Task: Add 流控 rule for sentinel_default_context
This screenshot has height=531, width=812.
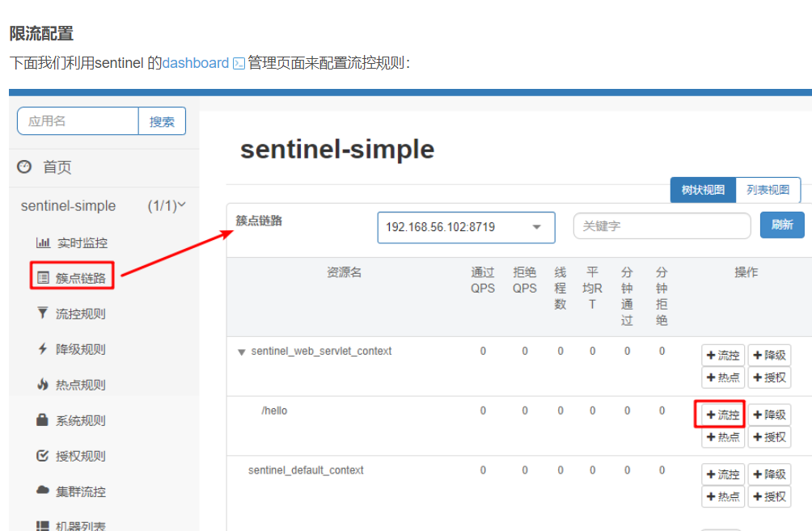Action: [x=724, y=474]
